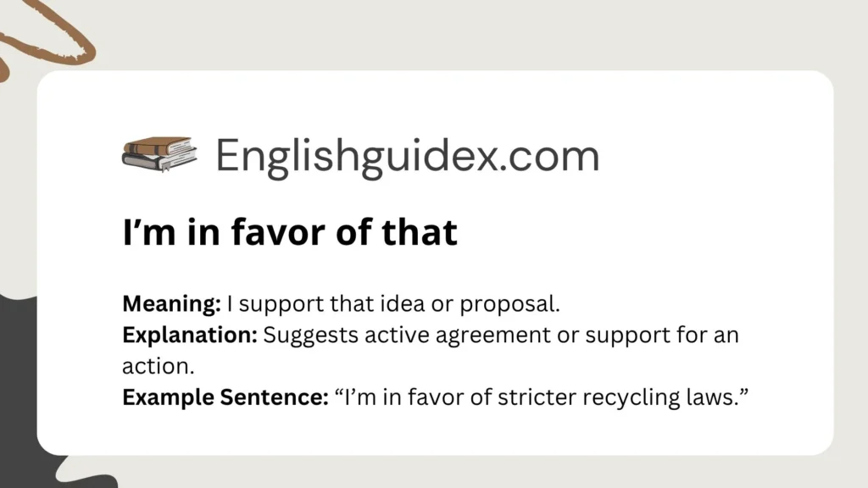Click the ".com" part of site name
The width and height of the screenshot is (868, 488).
[x=551, y=156]
